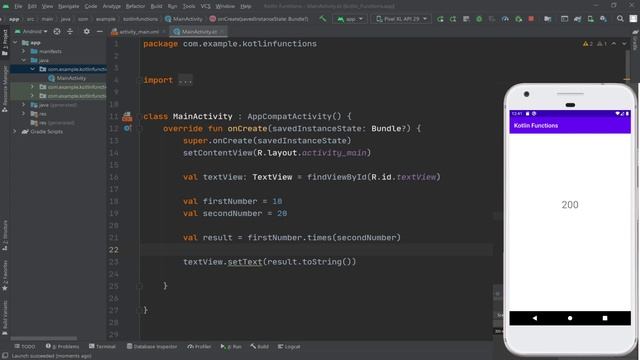The width and height of the screenshot is (640, 360).
Task: Click the Project panel horizontal scrollbar
Action: tap(44, 338)
